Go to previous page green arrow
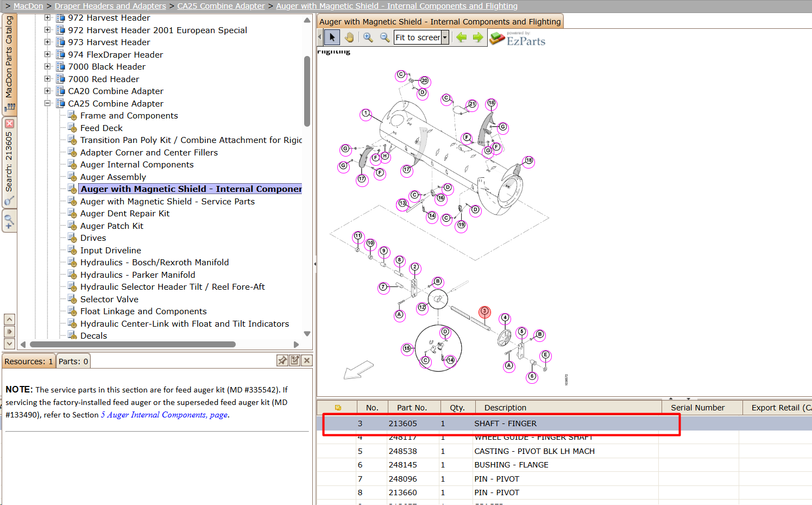 click(x=461, y=38)
